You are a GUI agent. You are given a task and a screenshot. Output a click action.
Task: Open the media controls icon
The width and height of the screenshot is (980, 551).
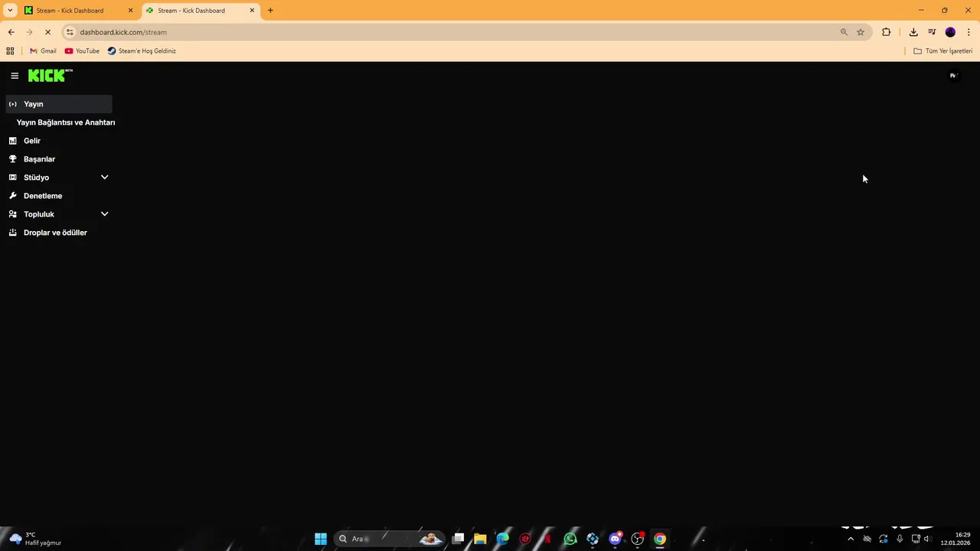coord(932,32)
